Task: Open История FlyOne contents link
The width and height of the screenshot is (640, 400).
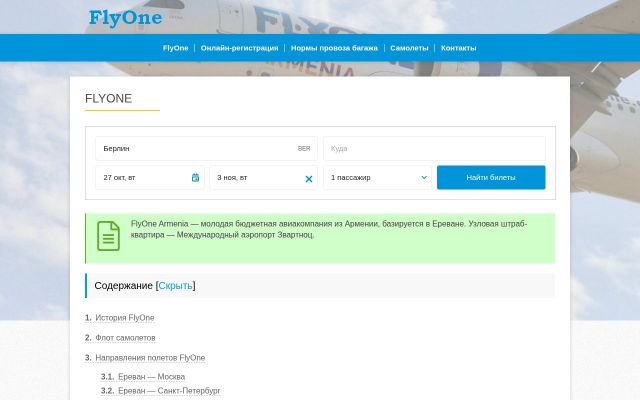Action: click(x=124, y=318)
